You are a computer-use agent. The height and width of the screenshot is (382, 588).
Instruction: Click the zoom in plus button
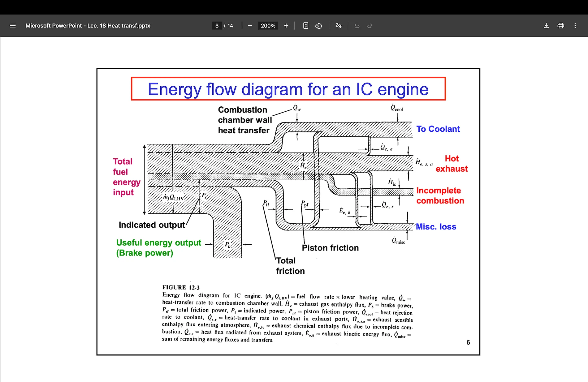coord(286,26)
